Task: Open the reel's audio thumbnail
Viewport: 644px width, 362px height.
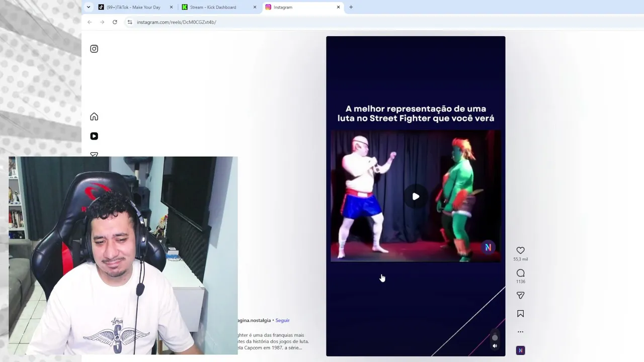Action: (x=520, y=350)
